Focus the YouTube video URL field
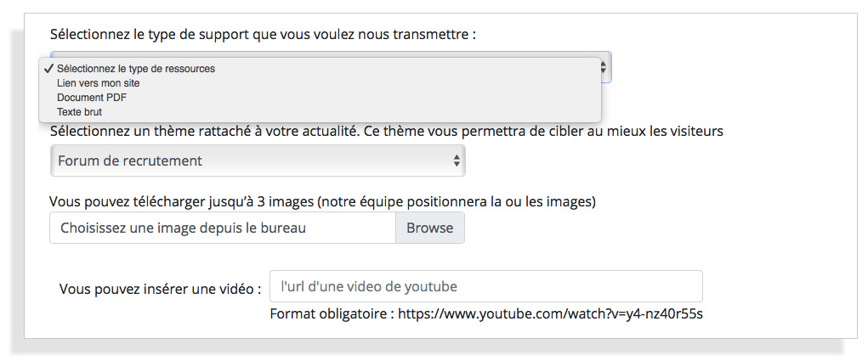Screen dimensions: 868x361 point(486,286)
